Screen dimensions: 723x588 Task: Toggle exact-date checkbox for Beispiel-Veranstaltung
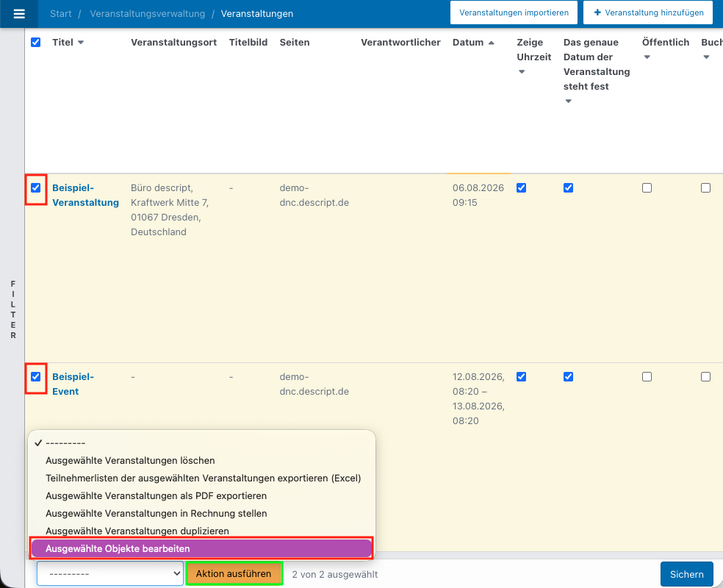[568, 187]
